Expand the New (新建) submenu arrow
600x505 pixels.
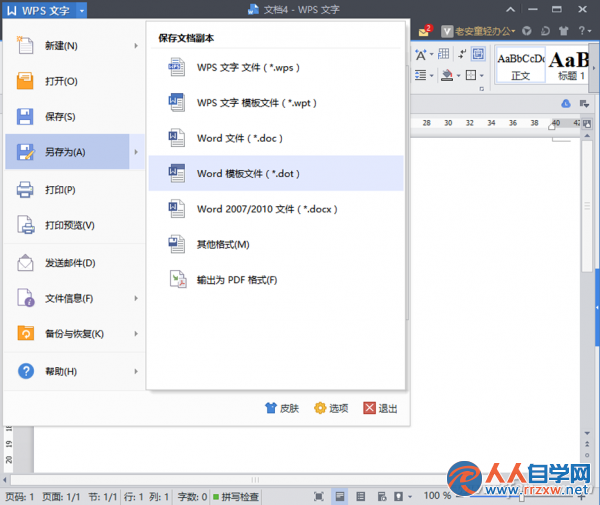click(x=136, y=46)
